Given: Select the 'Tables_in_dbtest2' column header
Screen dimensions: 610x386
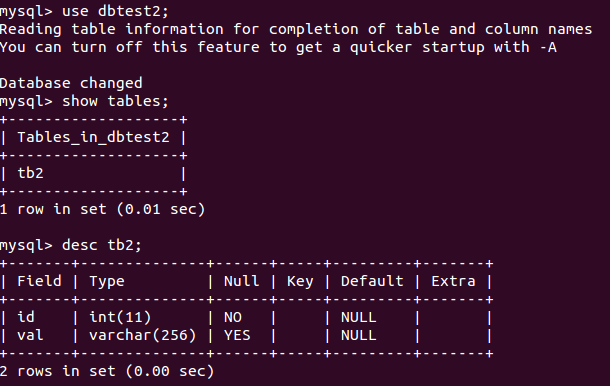Looking at the screenshot, I should click(x=93, y=137).
